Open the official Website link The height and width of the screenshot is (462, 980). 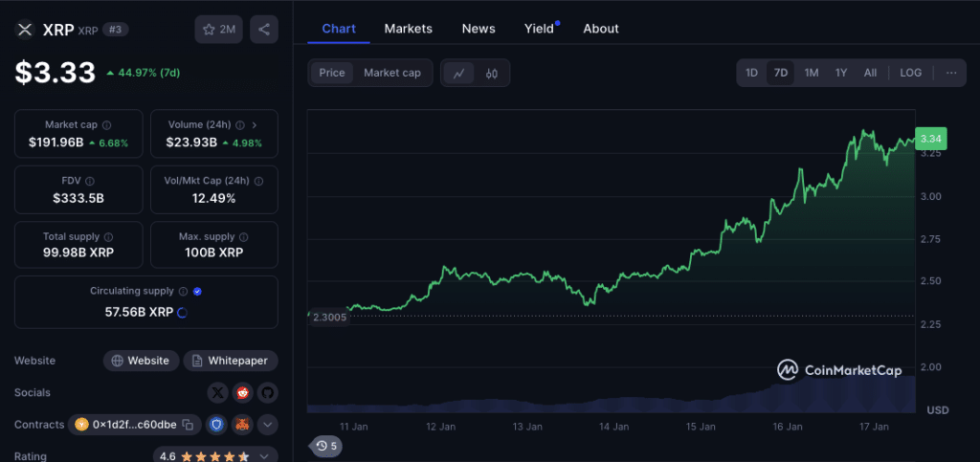(142, 361)
